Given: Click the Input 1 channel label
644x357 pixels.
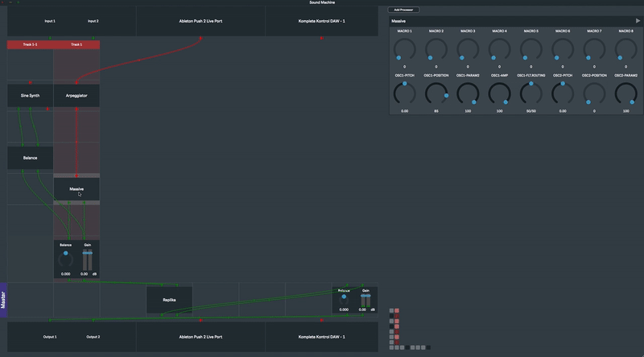Looking at the screenshot, I should tap(50, 21).
